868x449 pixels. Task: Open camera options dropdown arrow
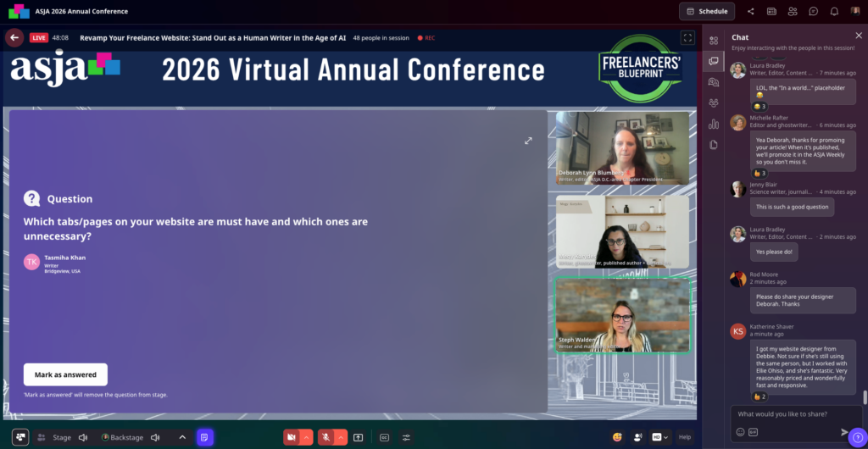tap(306, 437)
